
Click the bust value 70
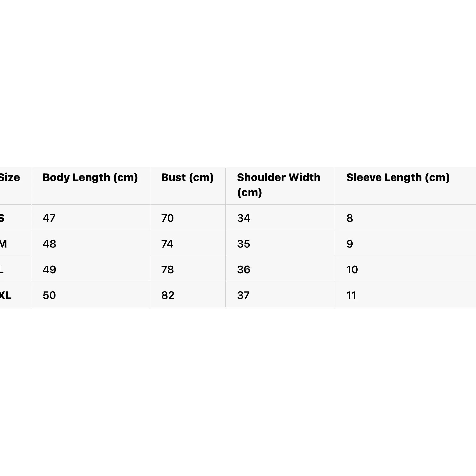coord(167,218)
